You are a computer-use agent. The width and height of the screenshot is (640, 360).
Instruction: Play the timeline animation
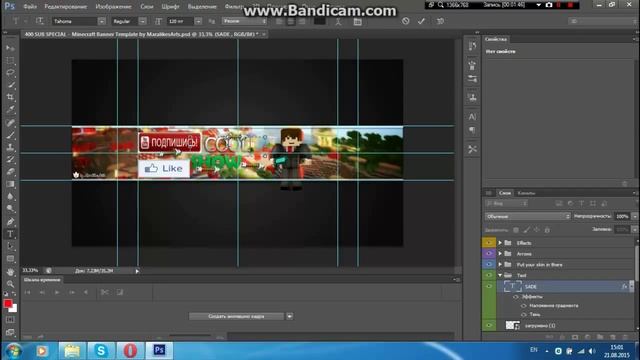[57, 292]
